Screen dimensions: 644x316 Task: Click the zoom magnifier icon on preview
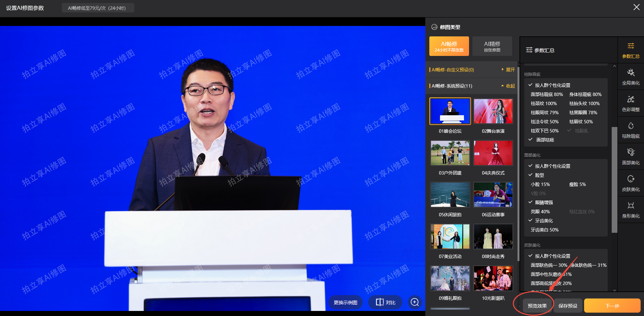point(415,302)
